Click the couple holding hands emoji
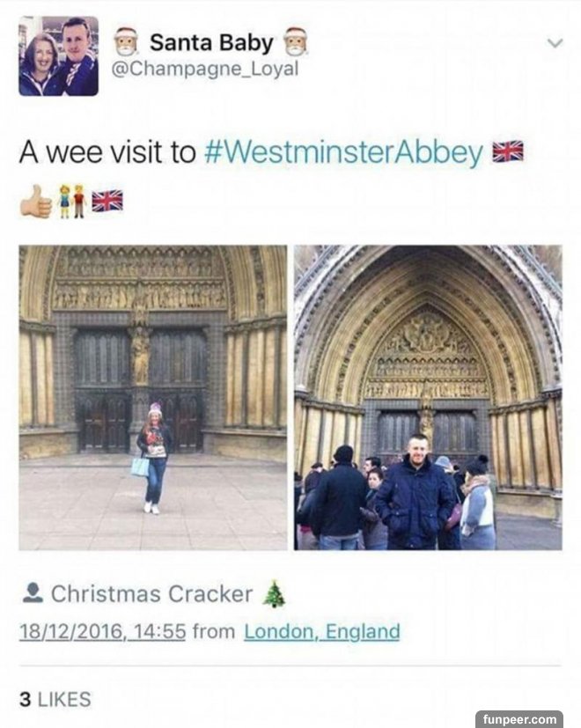Screen dimensions: 581x728 click(73, 201)
